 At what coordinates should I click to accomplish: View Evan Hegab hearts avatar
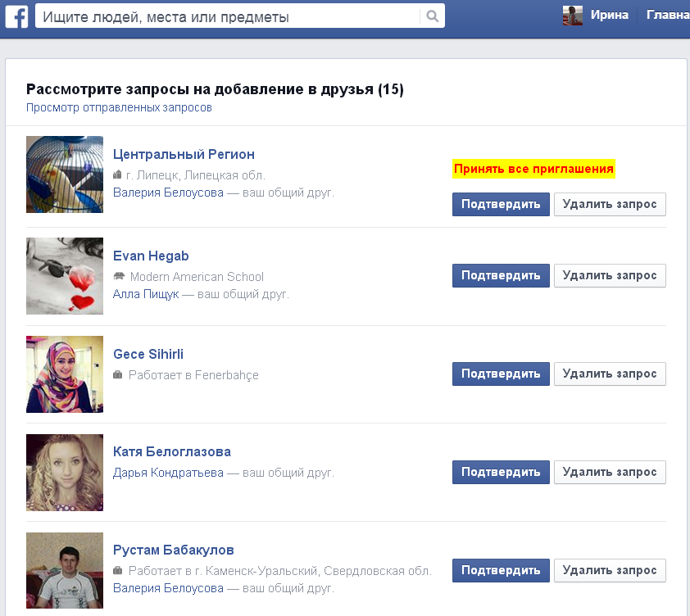click(65, 276)
